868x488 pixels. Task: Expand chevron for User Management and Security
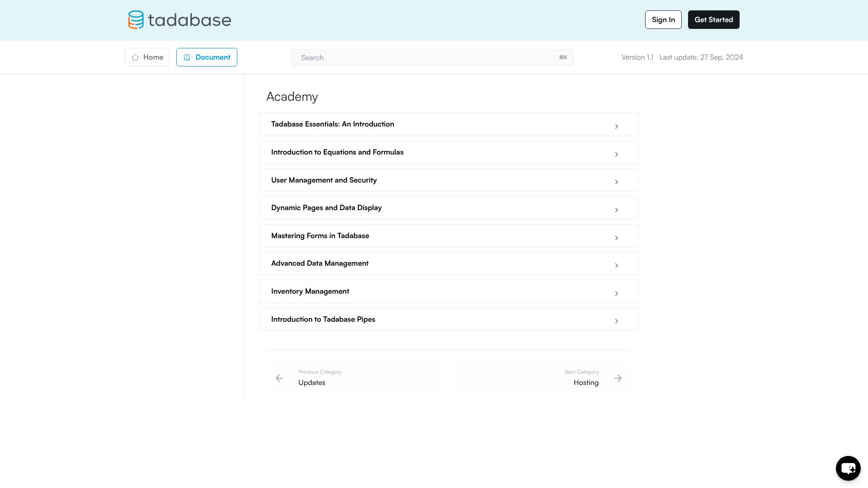click(x=616, y=182)
